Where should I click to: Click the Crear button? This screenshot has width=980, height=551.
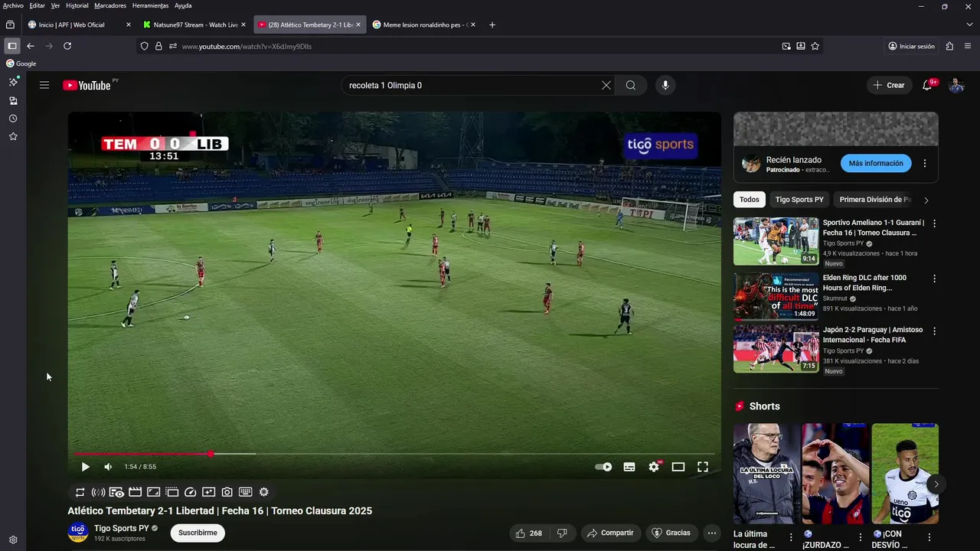(x=889, y=85)
